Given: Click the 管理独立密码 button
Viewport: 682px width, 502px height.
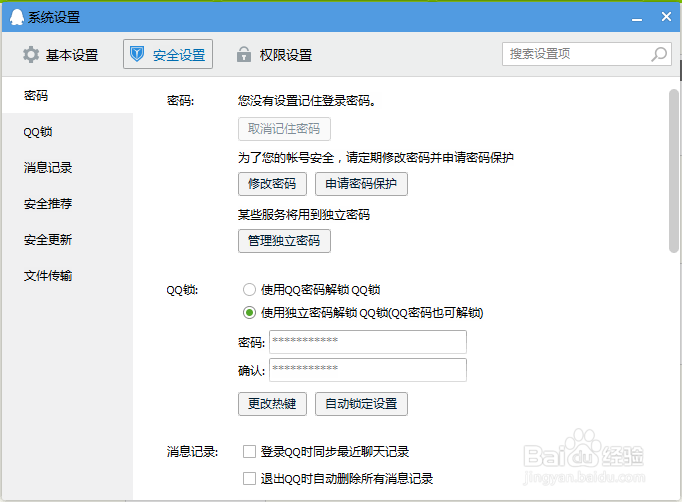Looking at the screenshot, I should pos(284,241).
